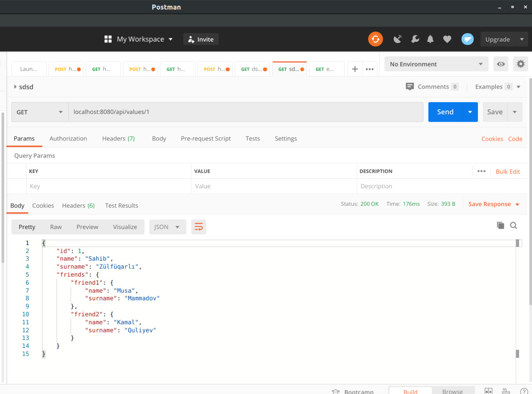Open dropdown arrow next to Upgrade
Screen dimensions: 532x394
pyautogui.click(x=522, y=39)
